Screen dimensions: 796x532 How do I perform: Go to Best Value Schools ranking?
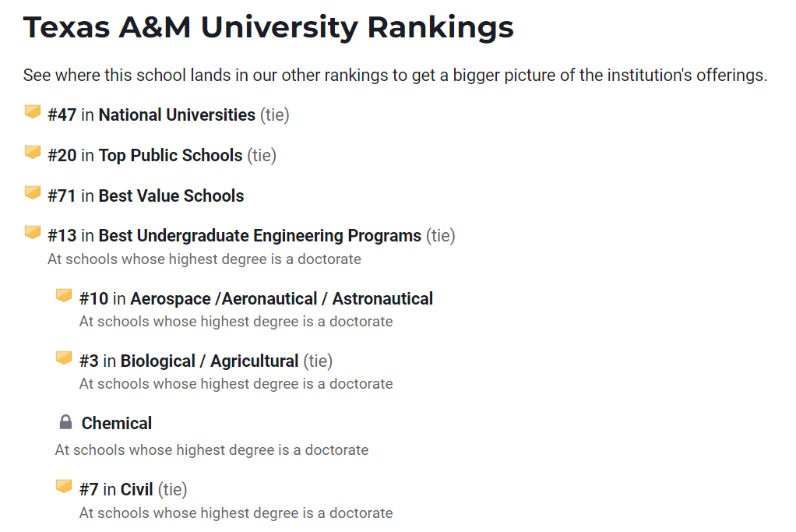[x=171, y=196]
